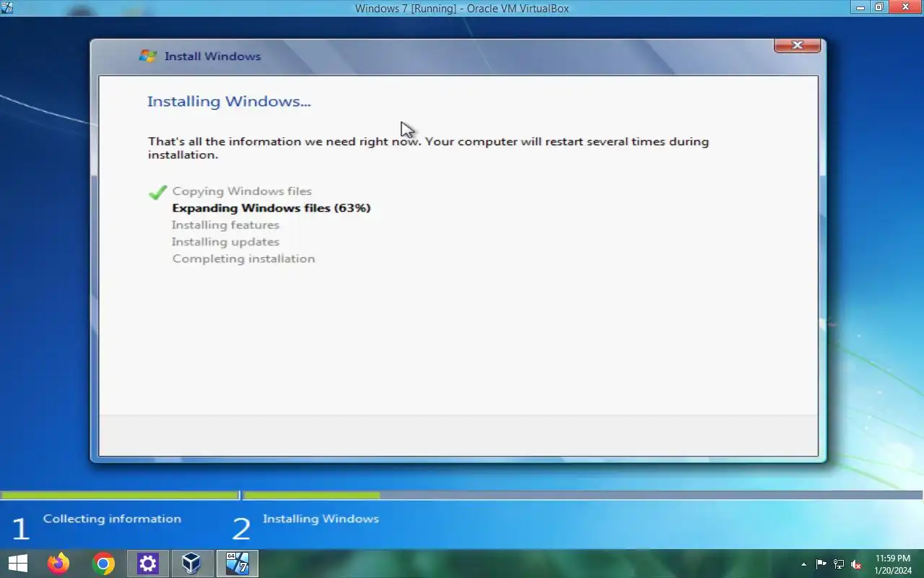Click the Installing Windows phase progress bar

pyautogui.click(x=583, y=496)
